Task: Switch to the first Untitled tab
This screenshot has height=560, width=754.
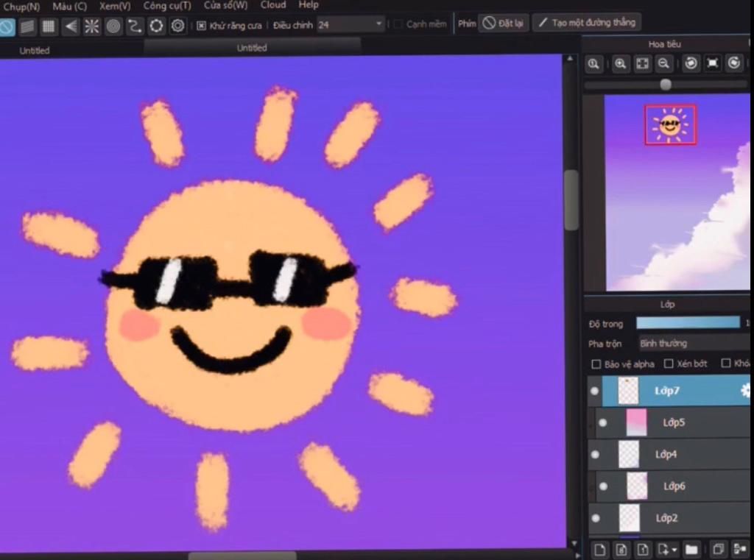Action: tap(35, 51)
